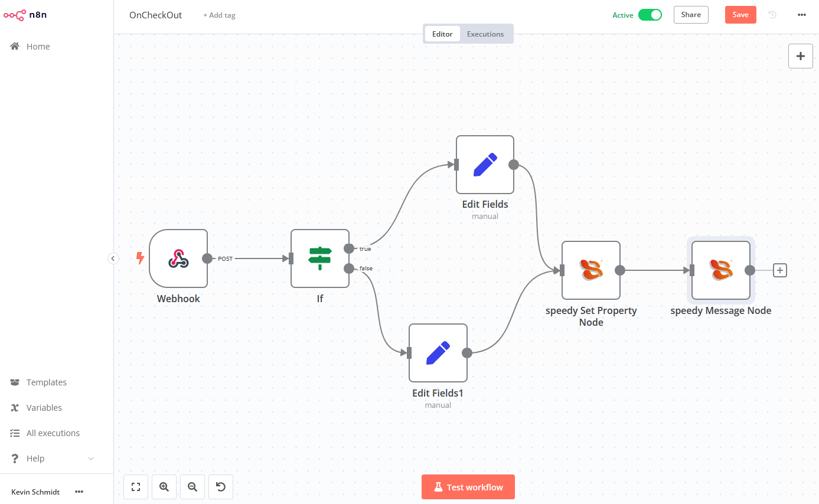
Task: Collapse the left sidebar
Action: coord(113,258)
